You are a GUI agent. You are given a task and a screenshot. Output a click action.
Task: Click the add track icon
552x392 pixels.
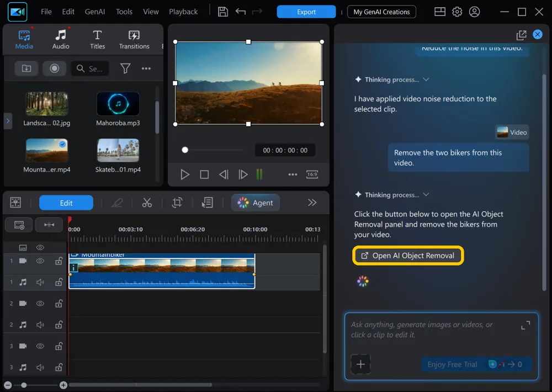click(19, 225)
